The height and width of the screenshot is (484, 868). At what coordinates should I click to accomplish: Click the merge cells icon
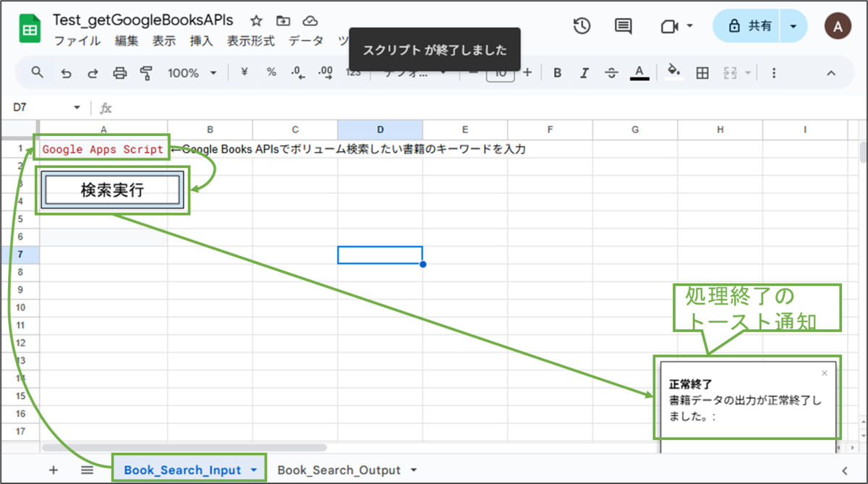point(729,73)
